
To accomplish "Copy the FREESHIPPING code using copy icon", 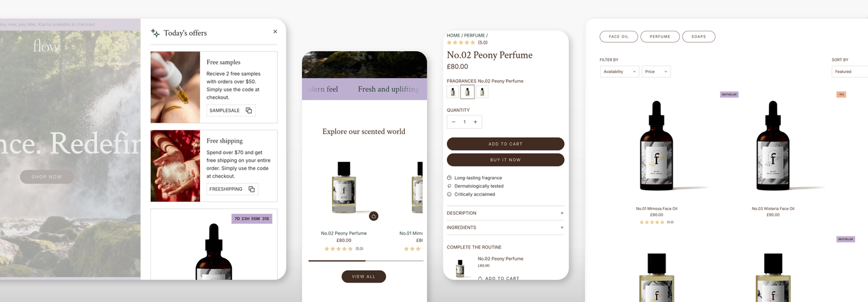I will 252,189.
